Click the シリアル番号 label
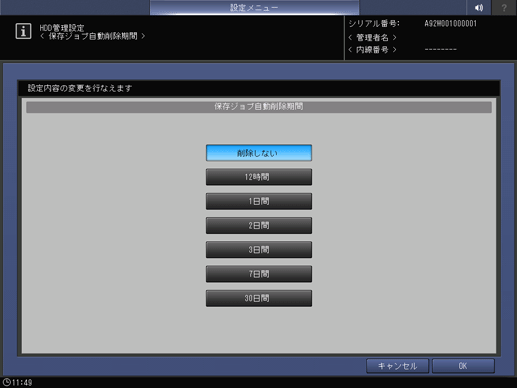The width and height of the screenshot is (517, 388). 374,24
